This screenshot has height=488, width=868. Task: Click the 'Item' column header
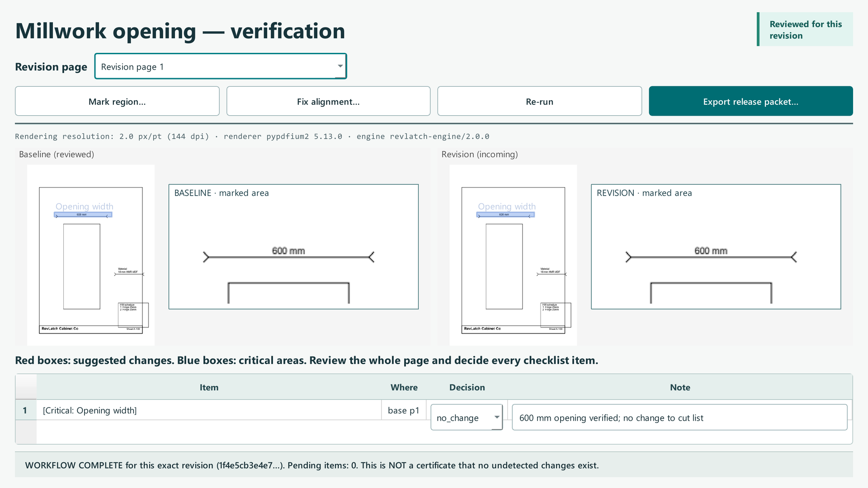pos(209,387)
